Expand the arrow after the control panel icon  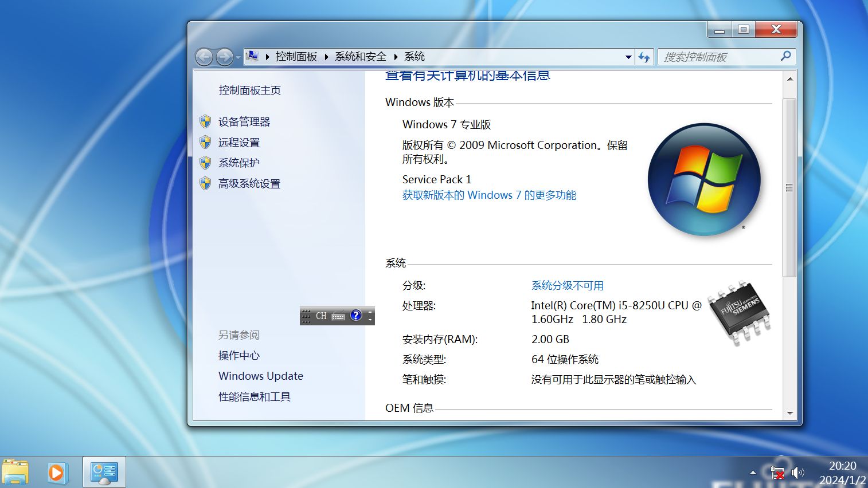click(267, 57)
